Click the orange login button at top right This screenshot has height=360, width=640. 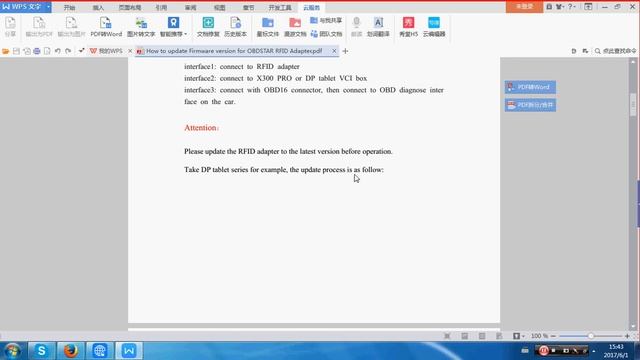tap(524, 7)
